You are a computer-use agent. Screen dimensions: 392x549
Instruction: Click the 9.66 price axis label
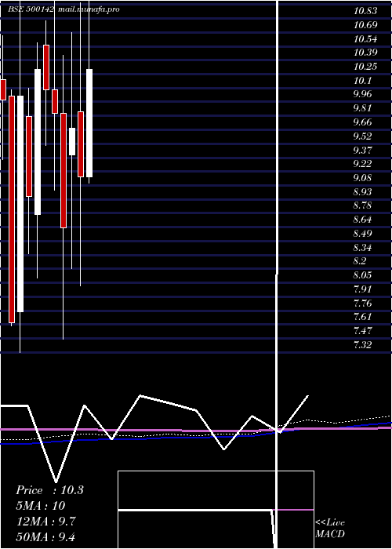pyautogui.click(x=362, y=122)
